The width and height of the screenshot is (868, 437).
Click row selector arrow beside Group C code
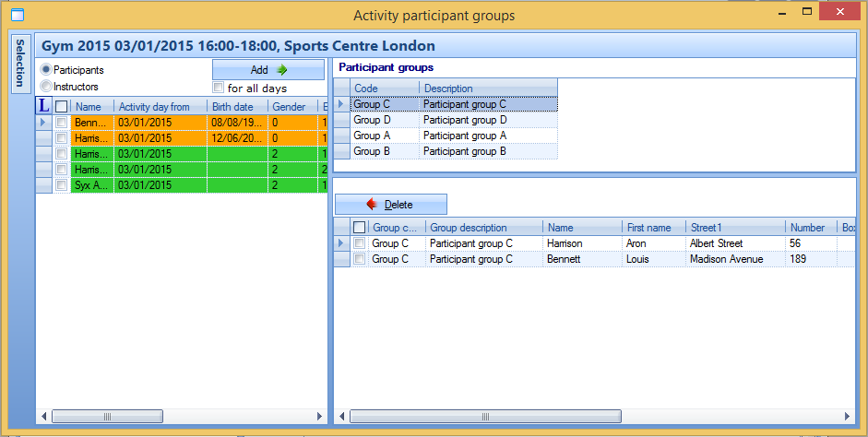pyautogui.click(x=342, y=104)
